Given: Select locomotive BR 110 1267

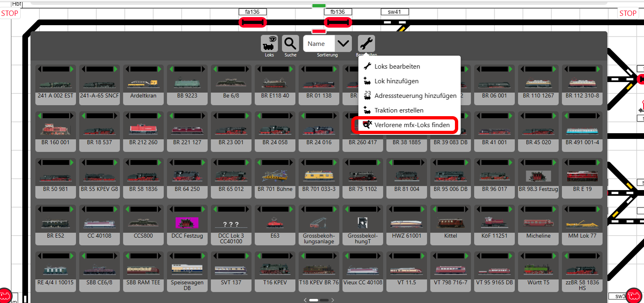Looking at the screenshot, I should 539,85.
